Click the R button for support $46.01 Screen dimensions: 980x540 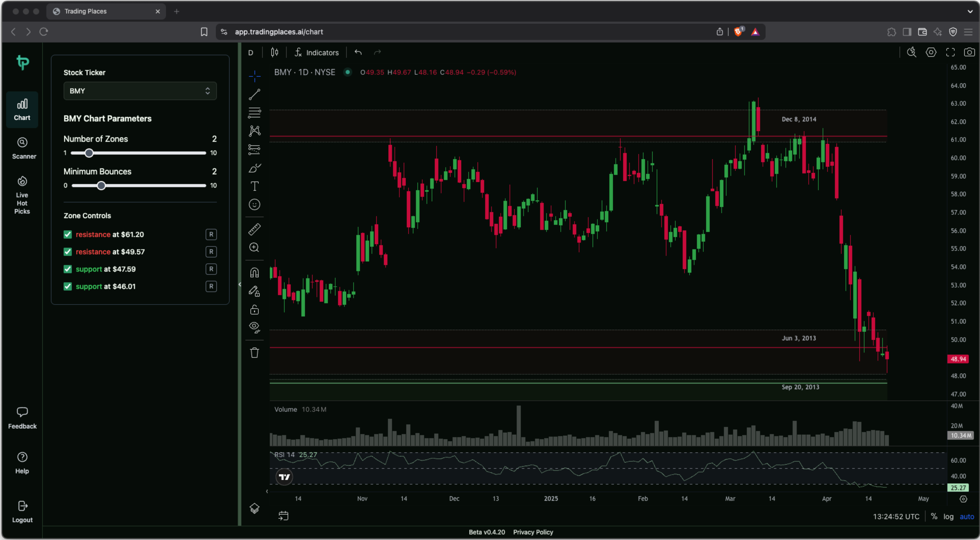pyautogui.click(x=211, y=286)
